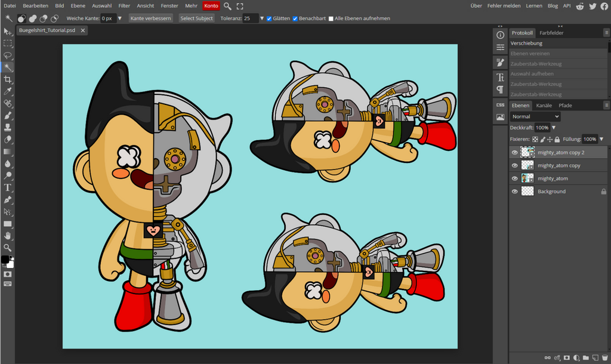
Task: Select the Crop tool
Action: point(7,79)
